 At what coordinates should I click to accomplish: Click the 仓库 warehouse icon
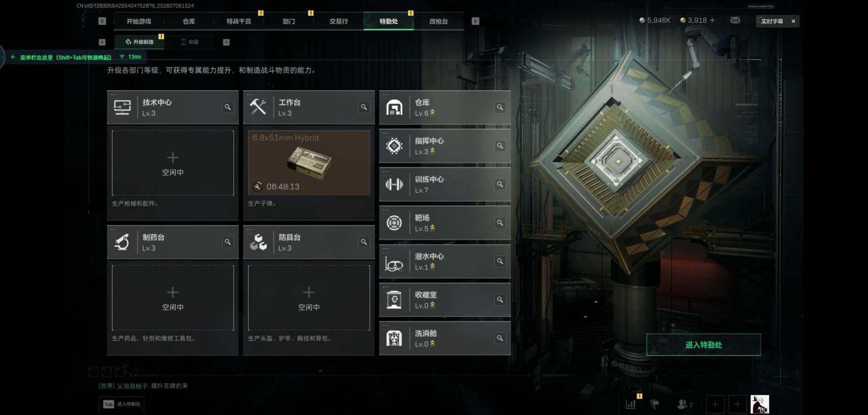click(394, 107)
